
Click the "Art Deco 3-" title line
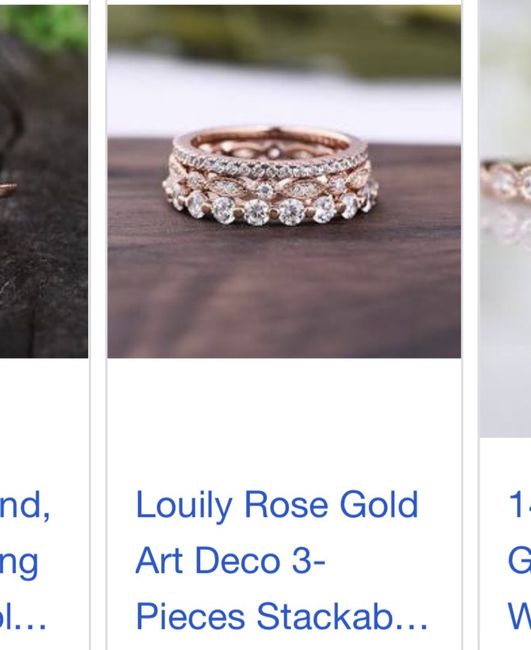[x=230, y=560]
